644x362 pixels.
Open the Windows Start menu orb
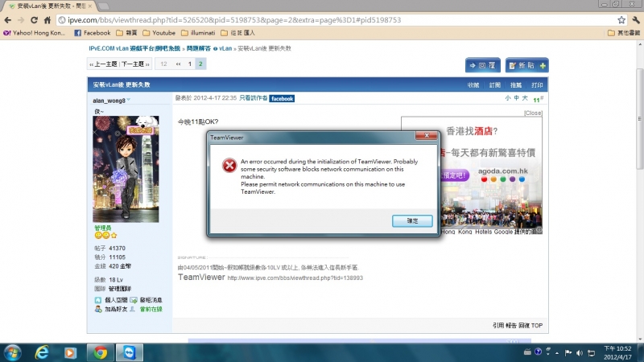[x=13, y=353]
